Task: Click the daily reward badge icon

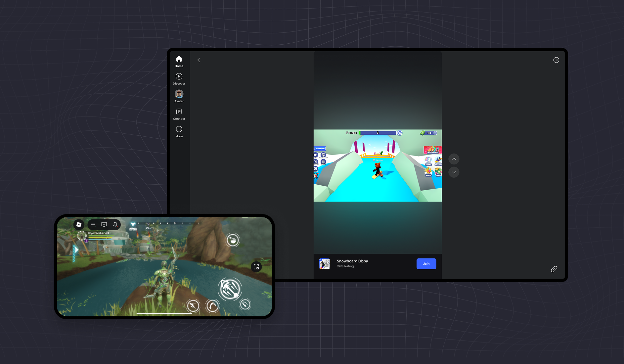Action: 316,176
